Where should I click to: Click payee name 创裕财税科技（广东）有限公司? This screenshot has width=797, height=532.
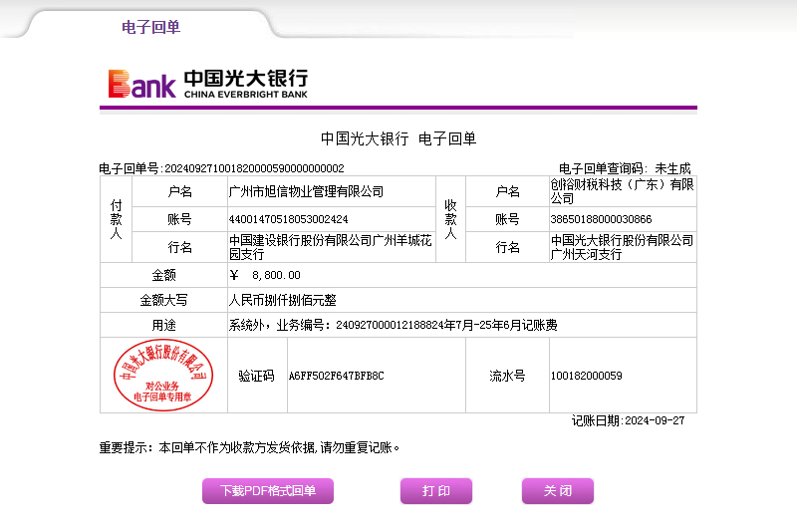tap(622, 191)
